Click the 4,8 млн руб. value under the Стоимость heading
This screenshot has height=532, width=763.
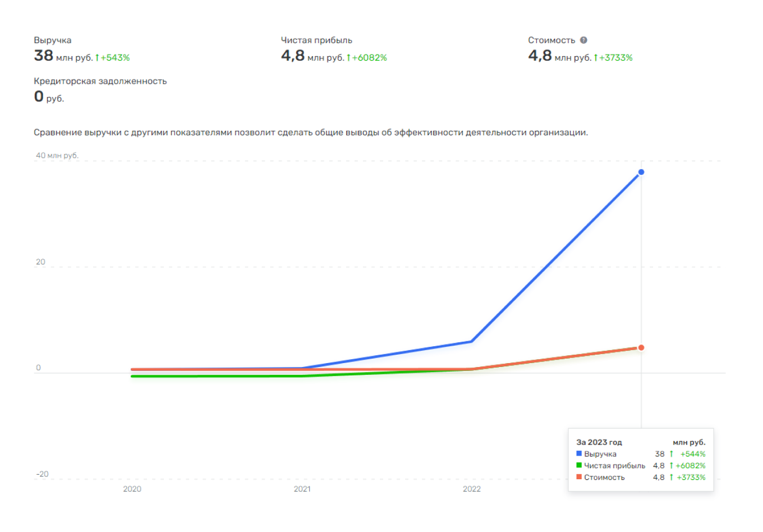tap(560, 56)
